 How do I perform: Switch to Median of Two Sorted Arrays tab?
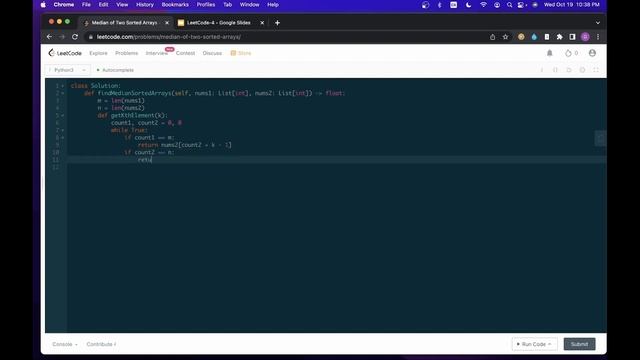point(125,23)
